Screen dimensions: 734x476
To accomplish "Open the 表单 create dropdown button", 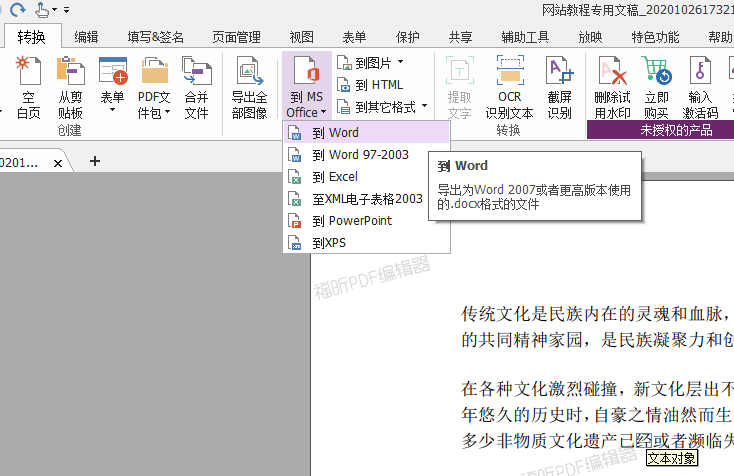I will 112,85.
